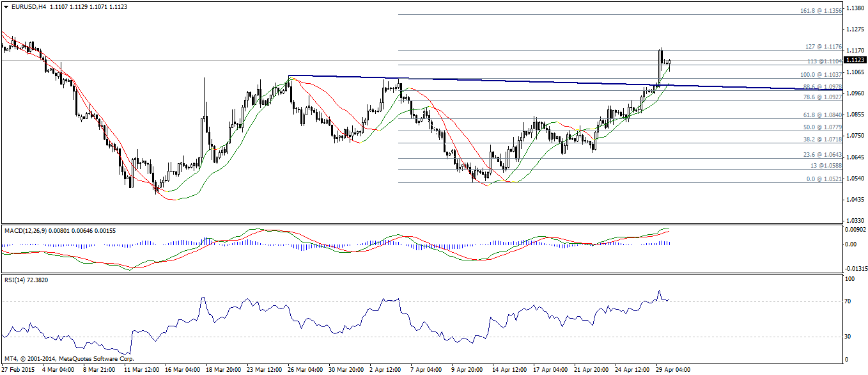Click the triangle arrow beside EURUSD,H4

[x=6, y=6]
